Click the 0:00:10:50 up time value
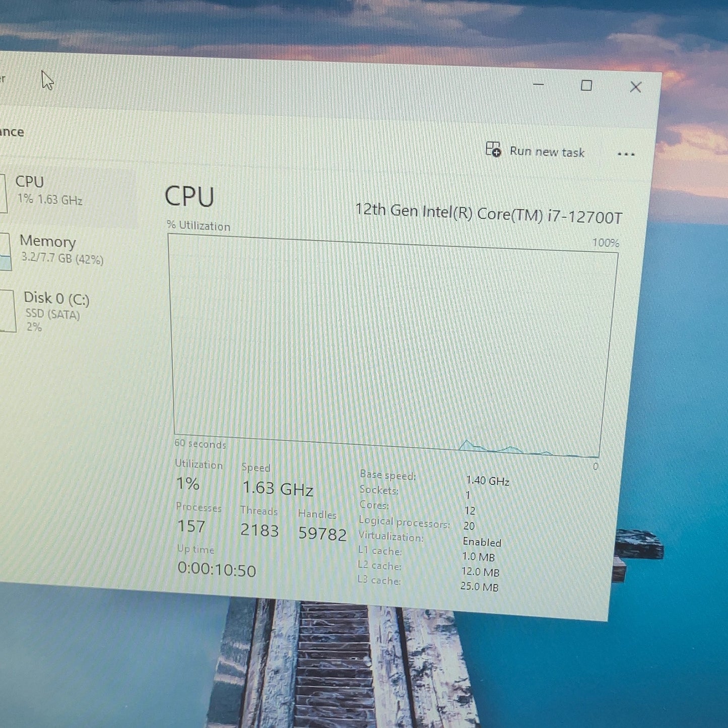Screen dimensions: 728x728 click(x=217, y=570)
